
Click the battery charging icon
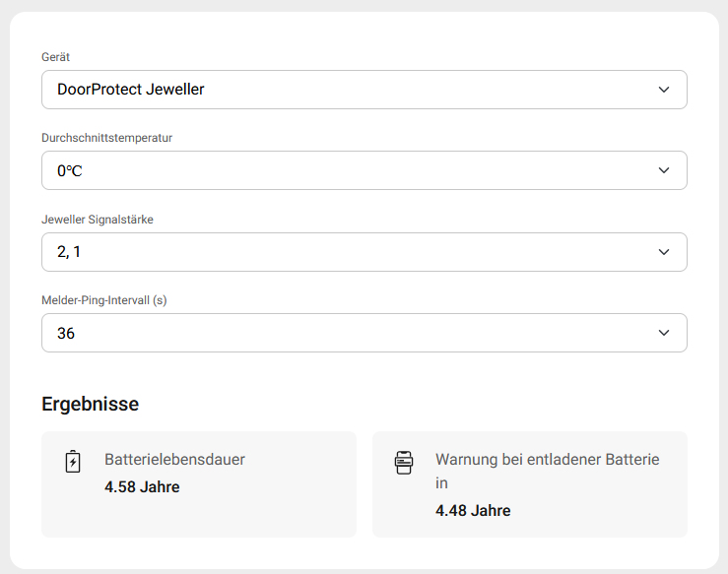73,462
